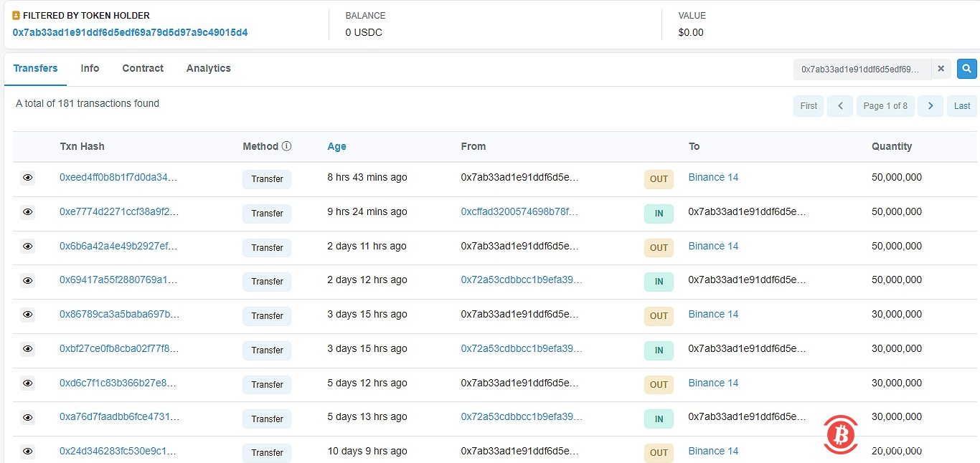Switch to the Info tab
Viewport: 980px width, 463px height.
(90, 68)
